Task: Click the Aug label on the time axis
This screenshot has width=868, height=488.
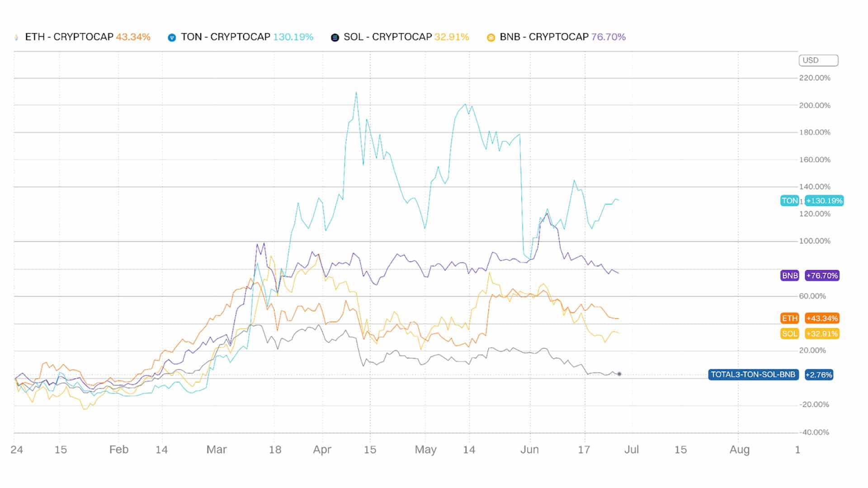Action: coord(740,450)
